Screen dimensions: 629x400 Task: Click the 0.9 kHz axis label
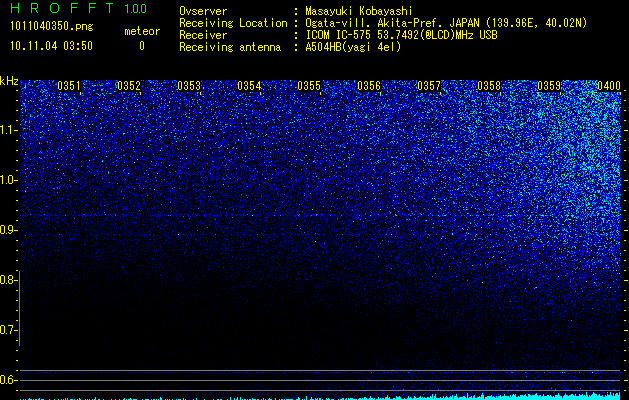pos(8,230)
